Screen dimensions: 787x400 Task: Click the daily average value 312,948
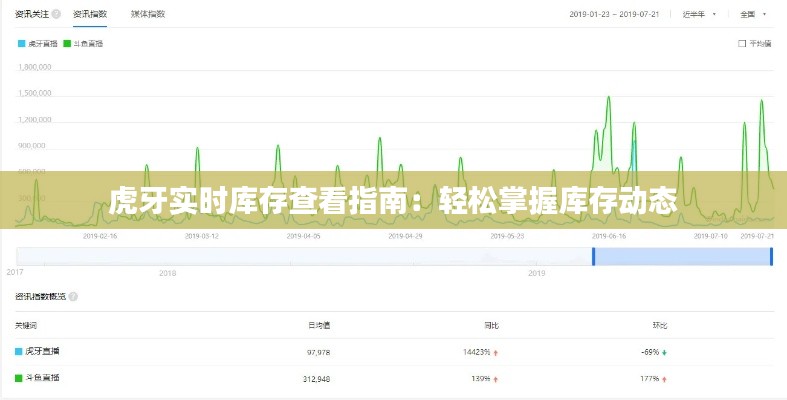[316, 379]
